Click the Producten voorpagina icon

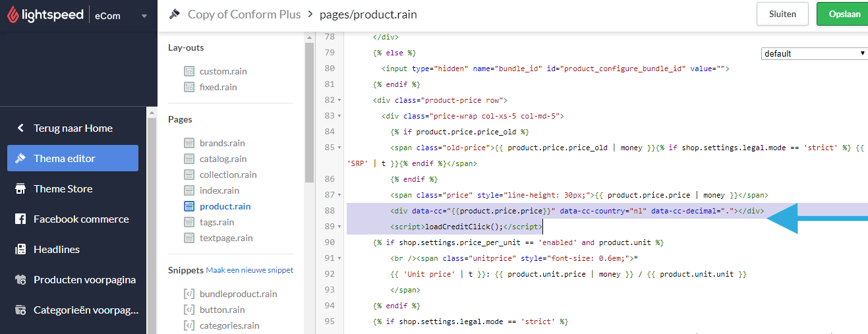(20, 280)
